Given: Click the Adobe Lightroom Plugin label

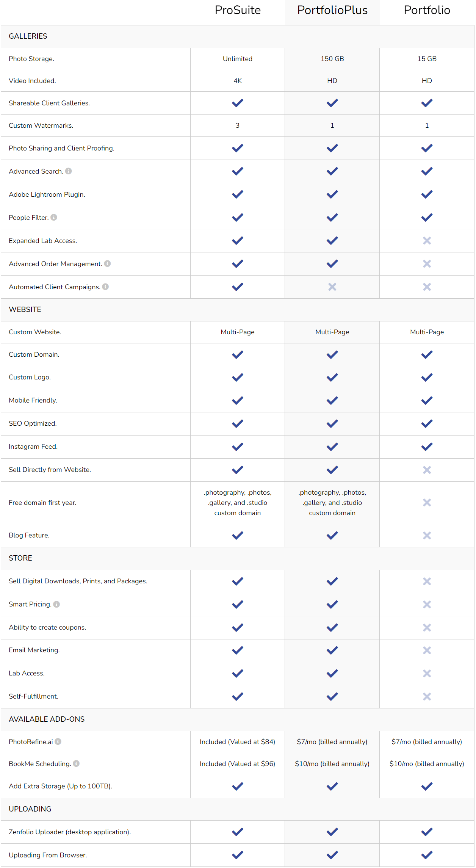Looking at the screenshot, I should tap(47, 194).
